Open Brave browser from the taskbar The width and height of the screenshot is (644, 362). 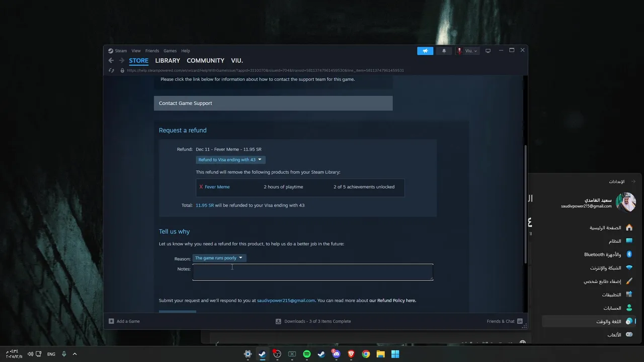[x=351, y=354]
